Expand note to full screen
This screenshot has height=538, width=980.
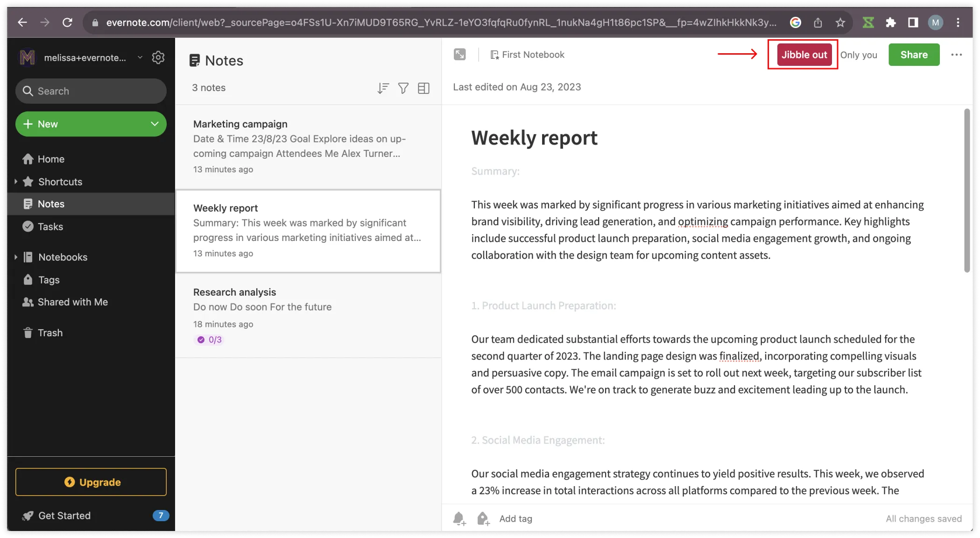coord(460,55)
